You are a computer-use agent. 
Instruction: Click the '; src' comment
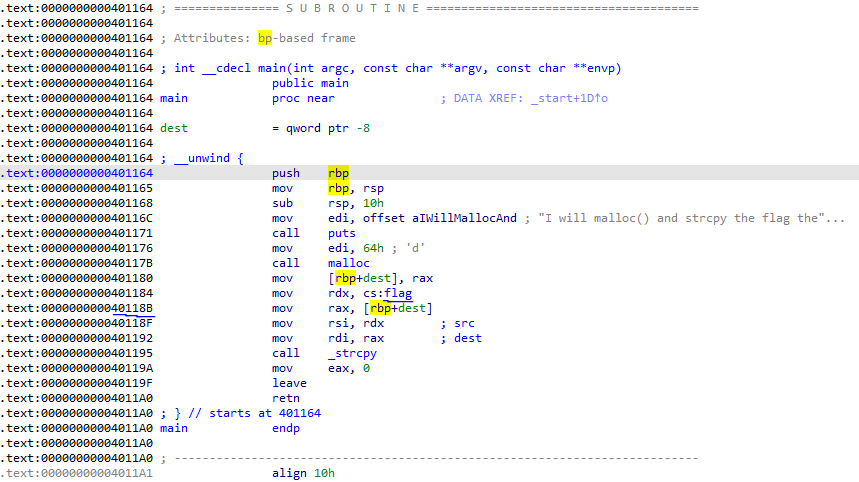coord(457,323)
